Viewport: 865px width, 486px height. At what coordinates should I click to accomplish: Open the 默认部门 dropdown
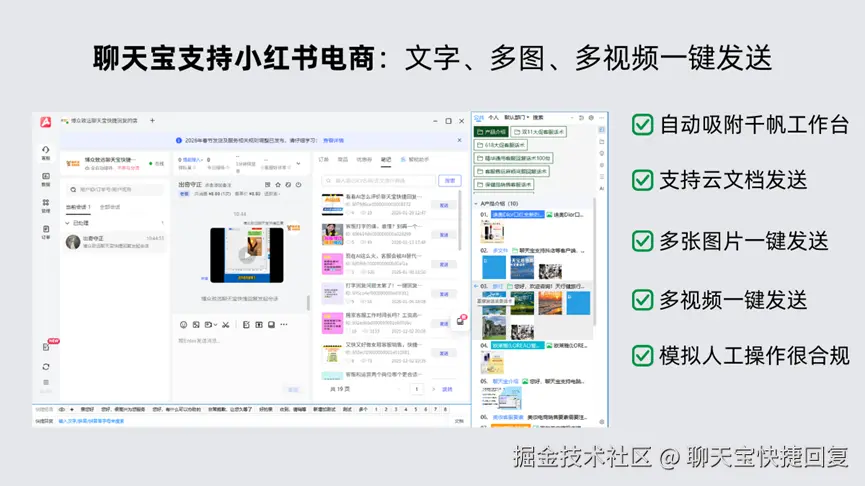tap(516, 118)
